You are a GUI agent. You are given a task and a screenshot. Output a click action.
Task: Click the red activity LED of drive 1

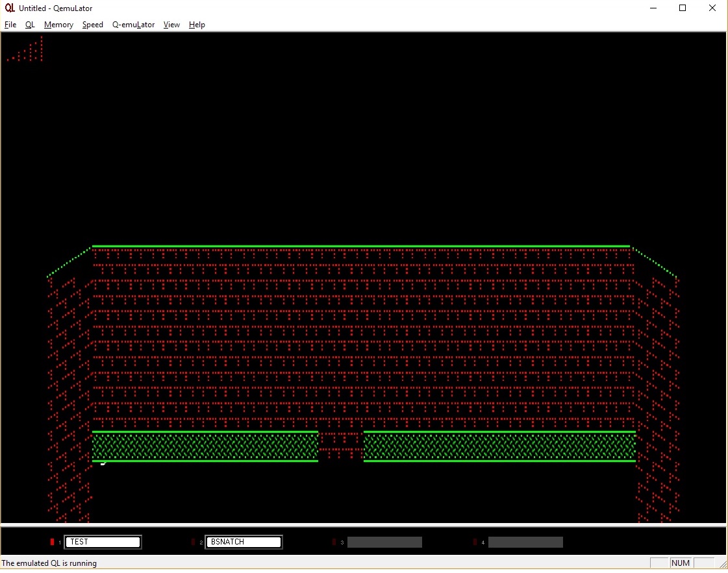click(x=52, y=542)
